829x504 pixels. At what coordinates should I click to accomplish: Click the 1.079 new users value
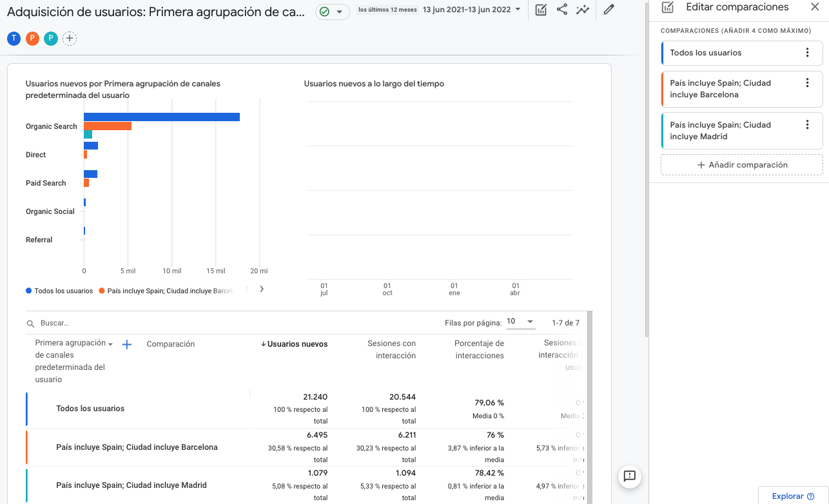point(317,473)
